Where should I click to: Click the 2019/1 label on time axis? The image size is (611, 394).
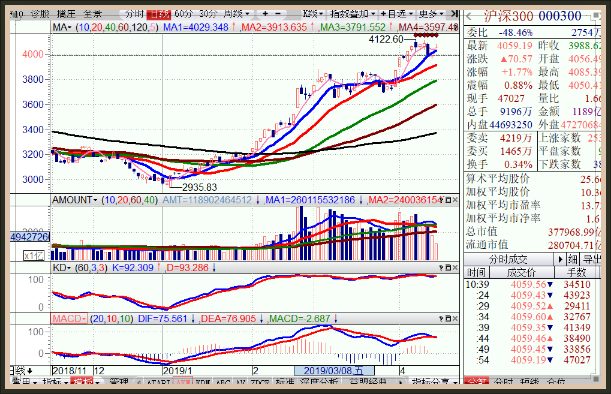(x=178, y=371)
